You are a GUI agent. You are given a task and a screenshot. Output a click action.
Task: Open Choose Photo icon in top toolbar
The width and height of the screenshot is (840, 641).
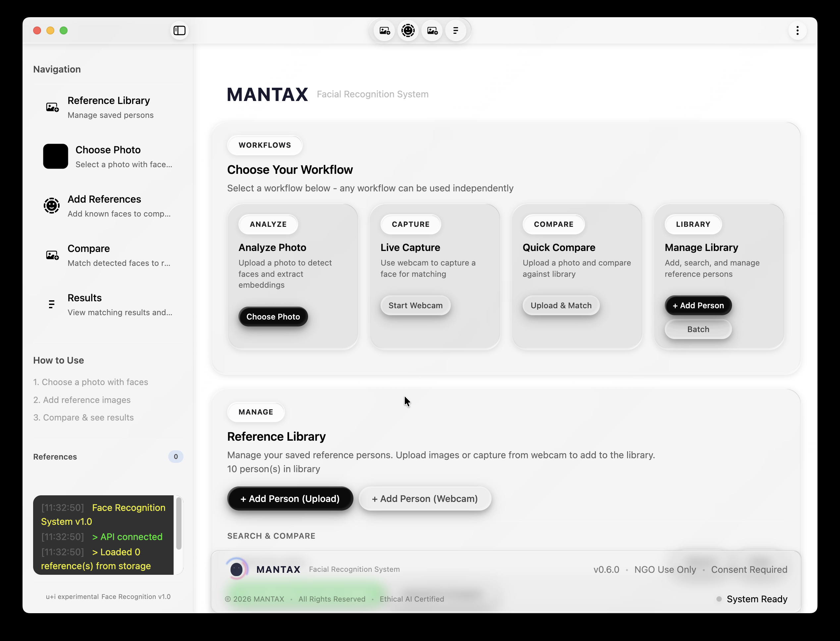tap(384, 30)
